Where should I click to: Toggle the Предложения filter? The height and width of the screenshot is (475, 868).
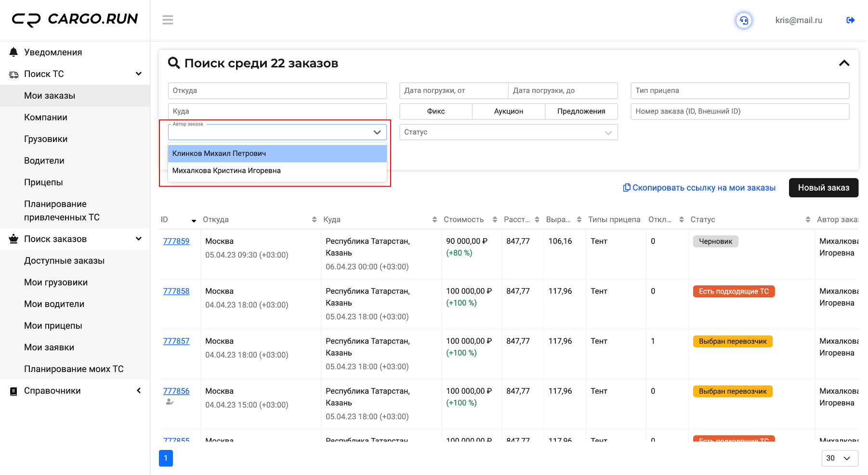click(x=581, y=111)
